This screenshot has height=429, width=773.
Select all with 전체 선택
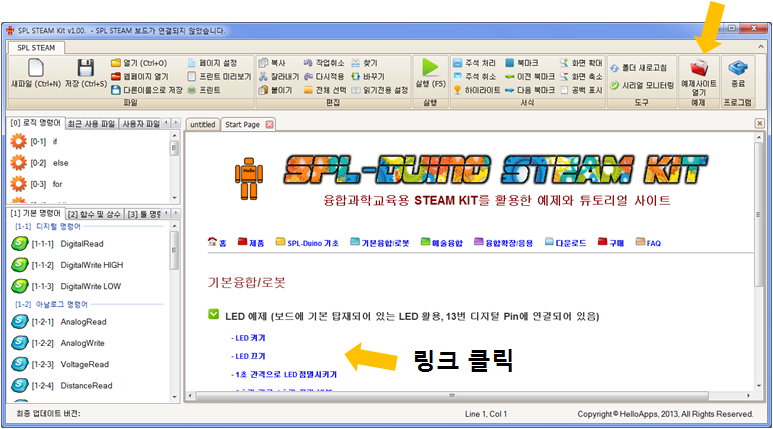(x=325, y=90)
